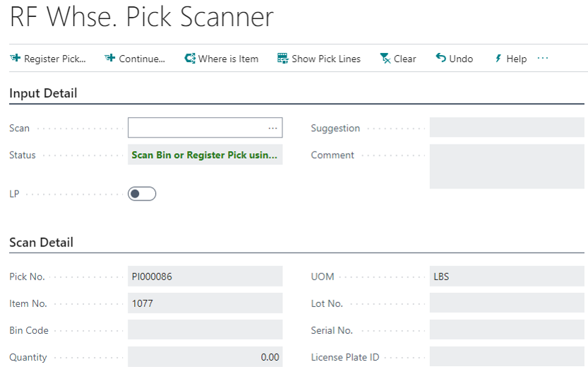Screen dimensions: 588x374
Task: Click the UOM field showing LBS
Action: click(506, 277)
